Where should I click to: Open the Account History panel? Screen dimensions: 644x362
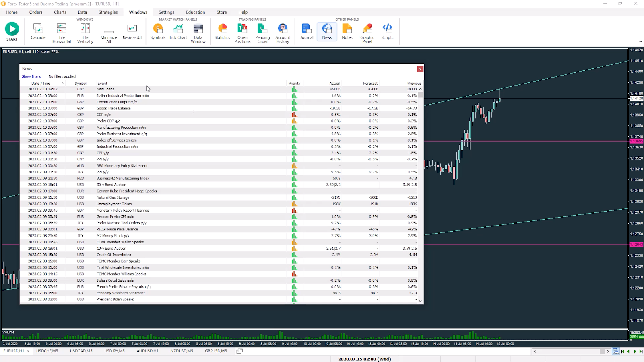[x=283, y=32]
